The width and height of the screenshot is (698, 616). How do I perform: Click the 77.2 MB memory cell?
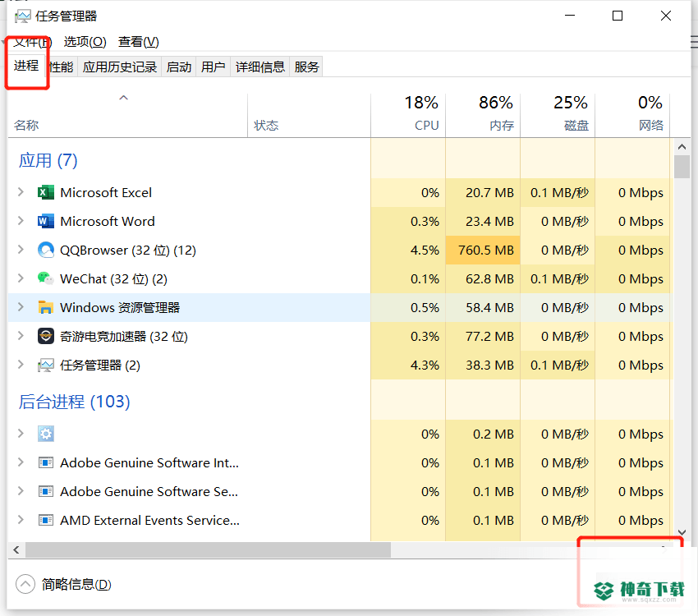(483, 336)
